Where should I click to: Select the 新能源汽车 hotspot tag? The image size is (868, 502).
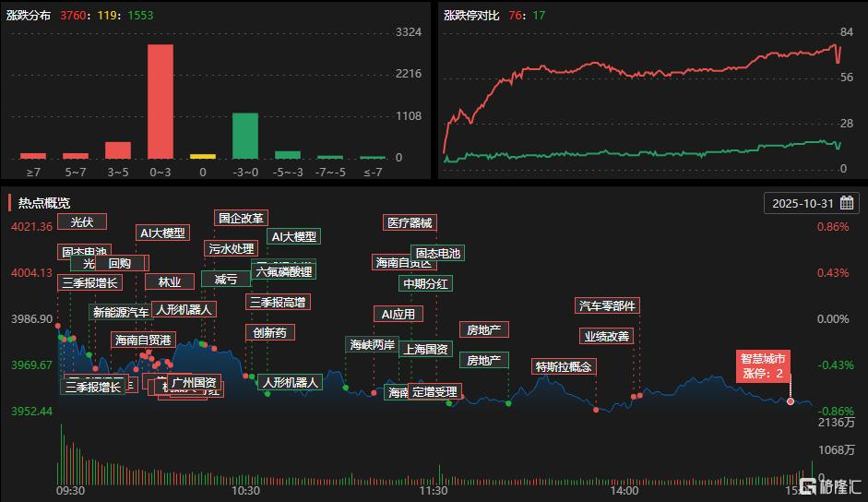[x=120, y=312]
